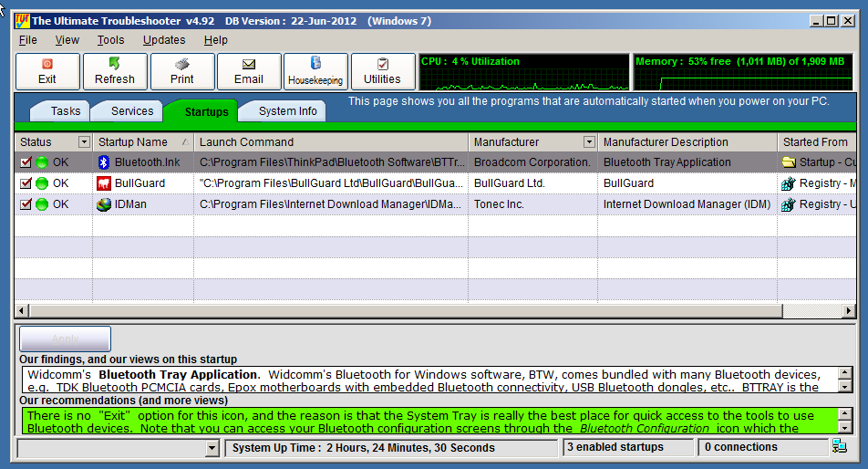This screenshot has width=868, height=469.
Task: Click the Bluetooth Tray Application description cell
Action: 687,162
